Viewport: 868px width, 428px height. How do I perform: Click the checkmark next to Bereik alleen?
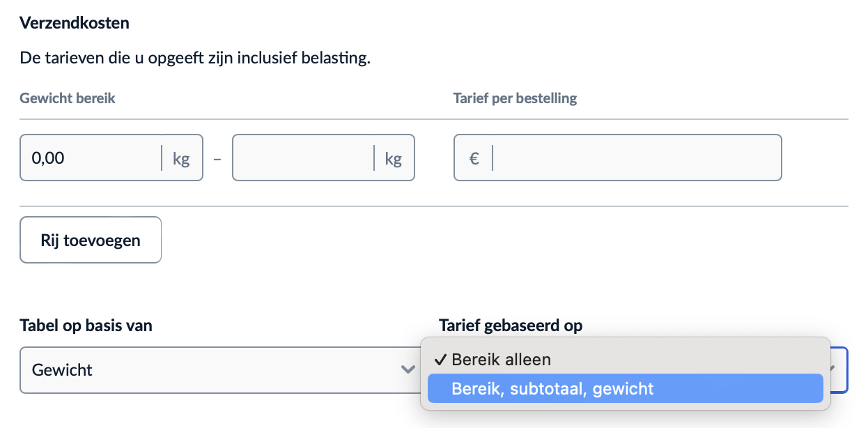tap(440, 360)
